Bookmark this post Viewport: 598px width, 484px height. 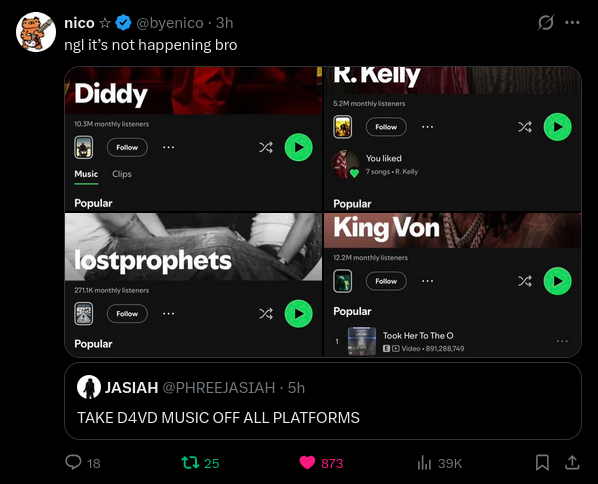click(542, 463)
